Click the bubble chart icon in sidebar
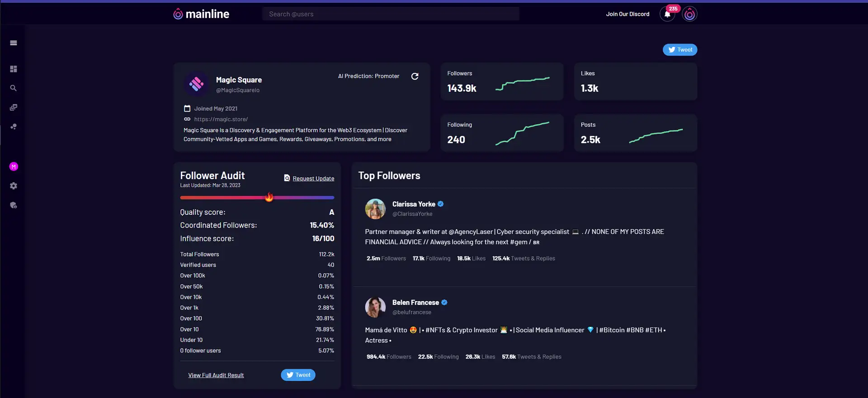This screenshot has width=868, height=398. [x=14, y=127]
